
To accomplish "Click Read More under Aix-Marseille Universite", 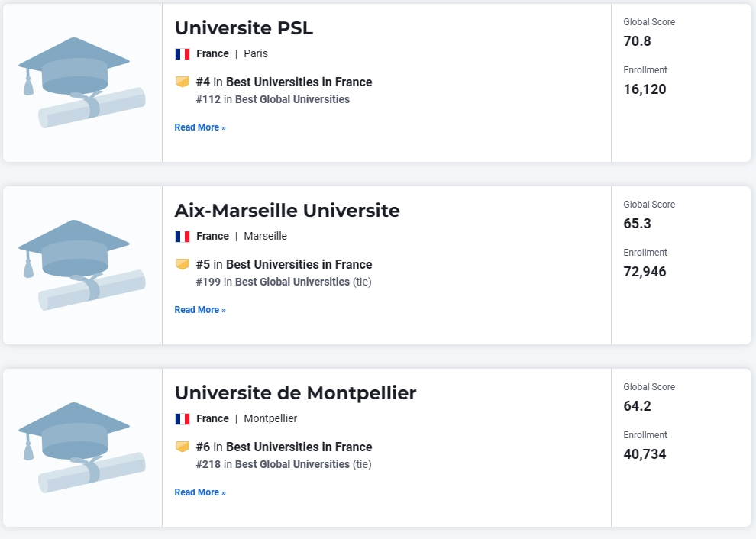I will click(x=200, y=309).
